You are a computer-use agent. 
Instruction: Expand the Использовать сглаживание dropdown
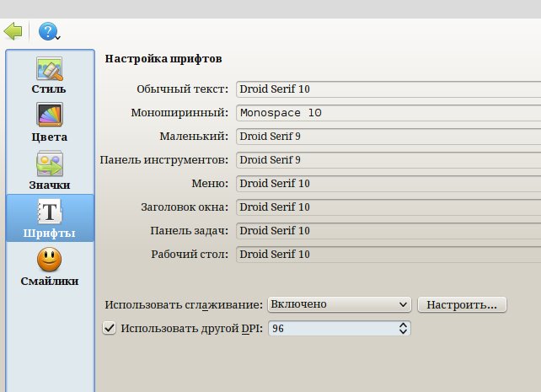[340, 304]
